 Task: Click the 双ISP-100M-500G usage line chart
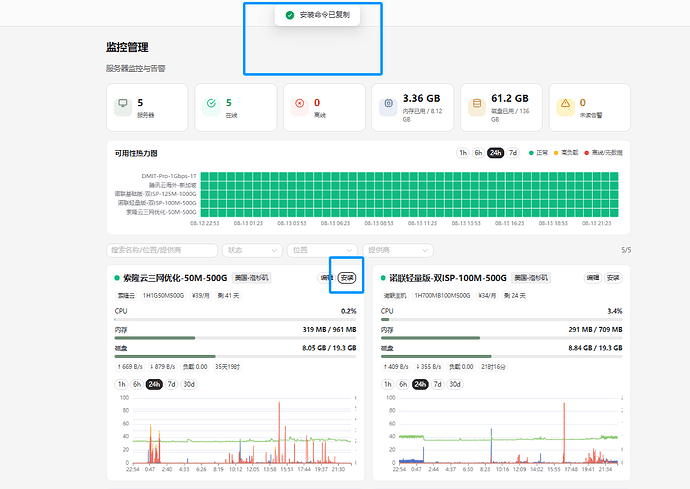pyautogui.click(x=503, y=434)
